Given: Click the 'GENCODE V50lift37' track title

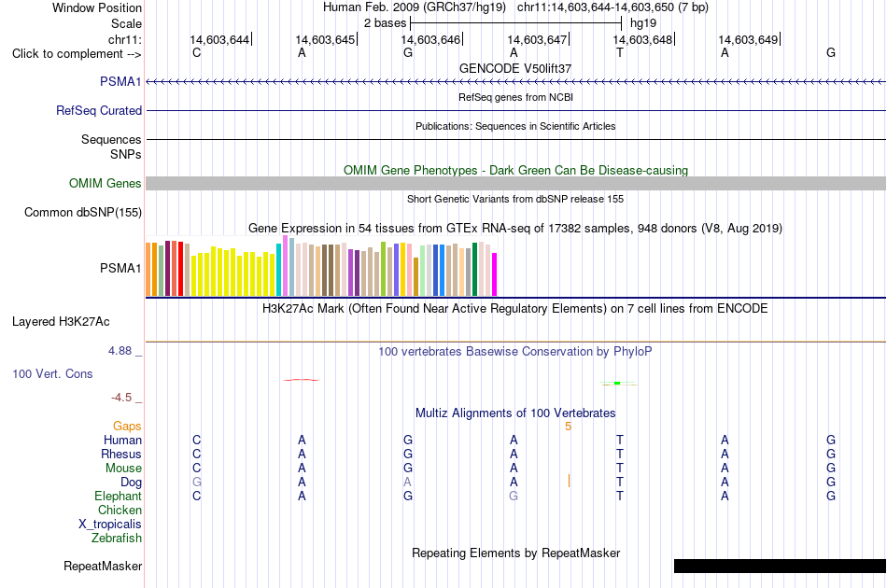Looking at the screenshot, I should click(x=515, y=68).
